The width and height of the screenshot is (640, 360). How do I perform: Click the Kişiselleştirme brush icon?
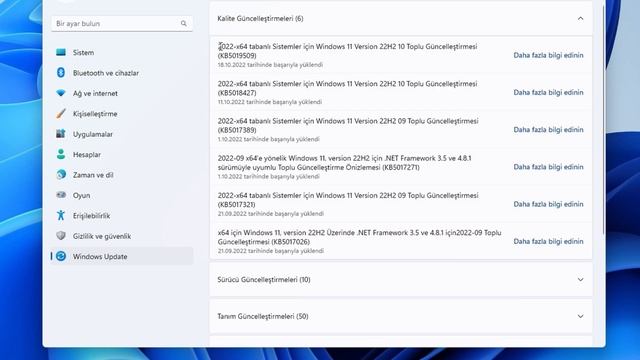tap(61, 113)
